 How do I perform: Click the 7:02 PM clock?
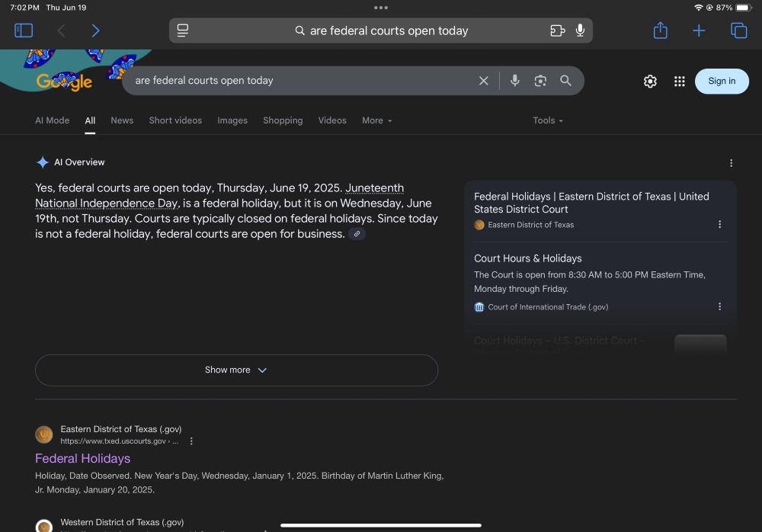click(24, 8)
